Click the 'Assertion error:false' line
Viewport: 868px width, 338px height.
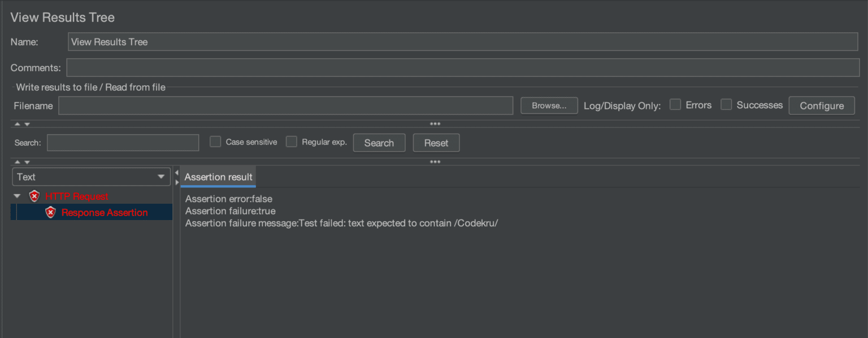click(x=229, y=199)
